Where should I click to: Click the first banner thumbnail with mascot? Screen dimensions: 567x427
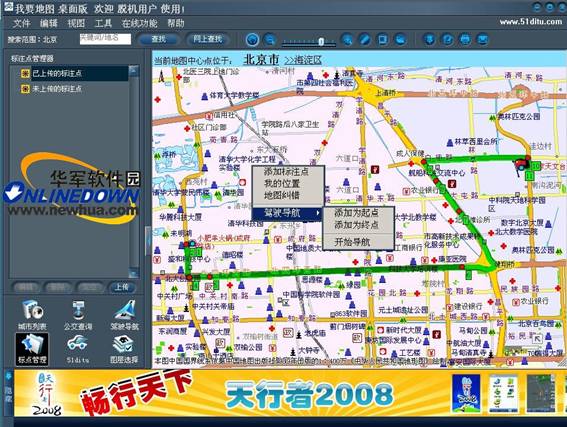tap(466, 393)
